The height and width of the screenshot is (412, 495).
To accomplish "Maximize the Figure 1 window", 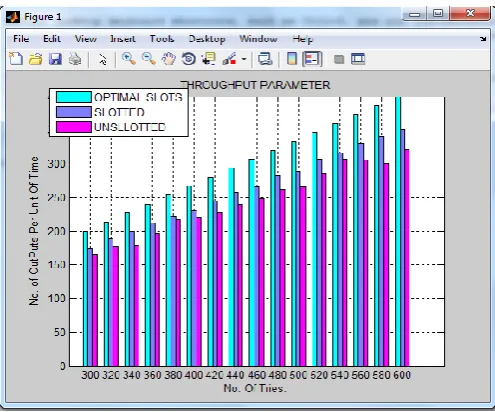I will click(x=438, y=14).
